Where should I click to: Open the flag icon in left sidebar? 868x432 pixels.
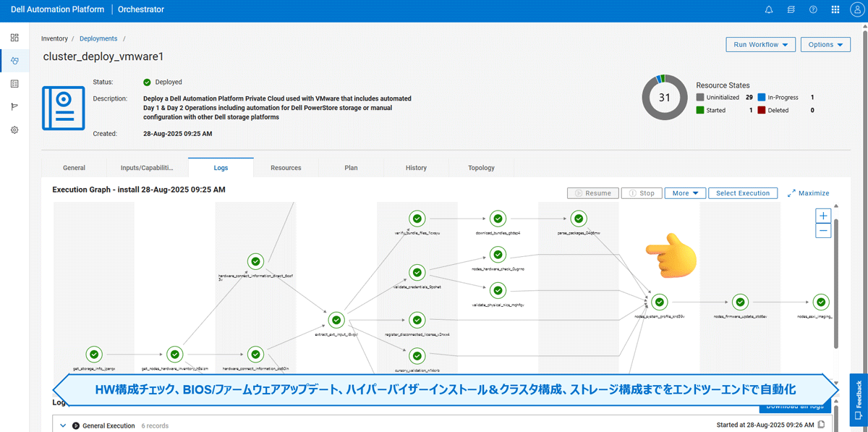(14, 107)
